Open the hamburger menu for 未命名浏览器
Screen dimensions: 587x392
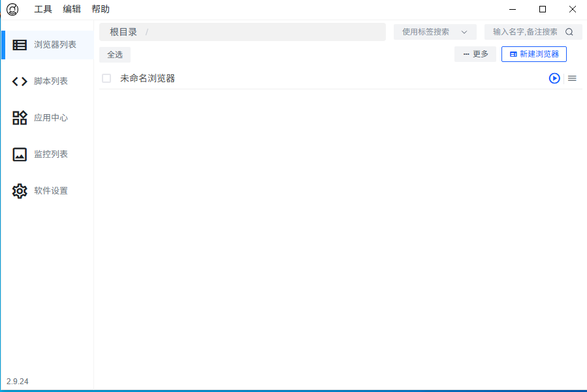571,78
